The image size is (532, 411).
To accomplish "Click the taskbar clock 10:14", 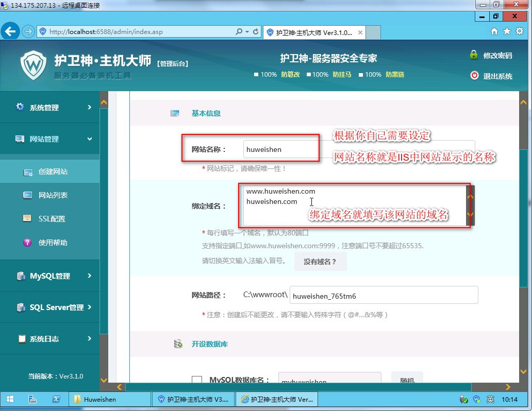I will tap(510, 400).
